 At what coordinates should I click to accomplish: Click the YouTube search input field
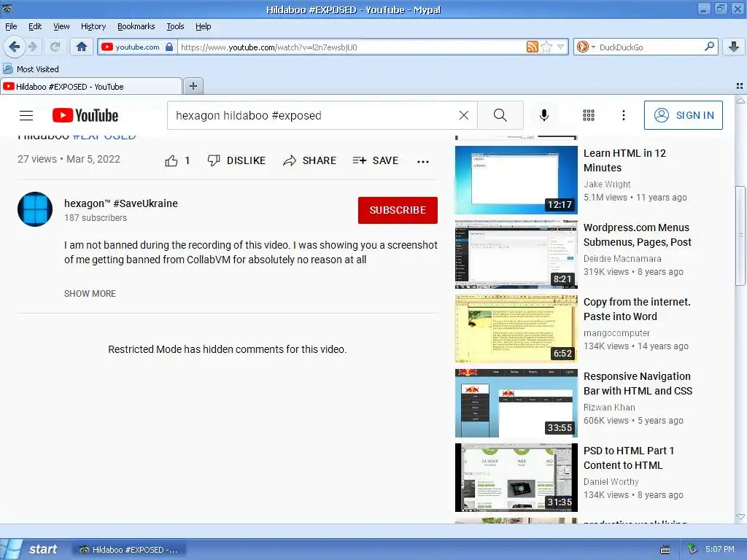(314, 115)
